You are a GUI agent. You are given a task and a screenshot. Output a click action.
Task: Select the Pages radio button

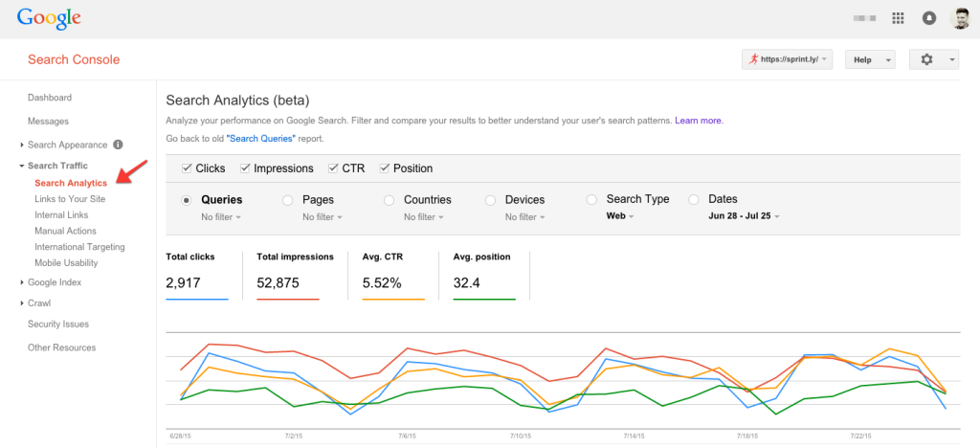point(287,201)
